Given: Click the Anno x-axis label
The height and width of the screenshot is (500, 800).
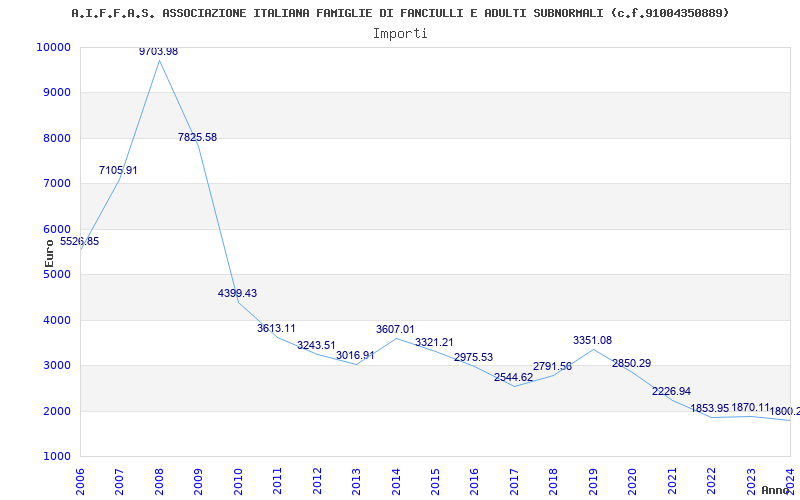Looking at the screenshot, I should [x=776, y=490].
